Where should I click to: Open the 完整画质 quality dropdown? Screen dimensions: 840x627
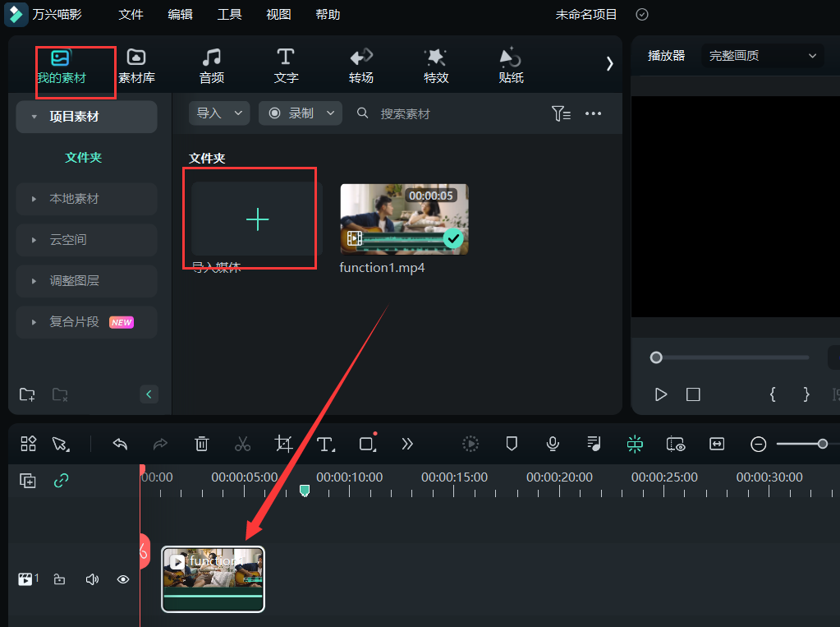click(762, 55)
